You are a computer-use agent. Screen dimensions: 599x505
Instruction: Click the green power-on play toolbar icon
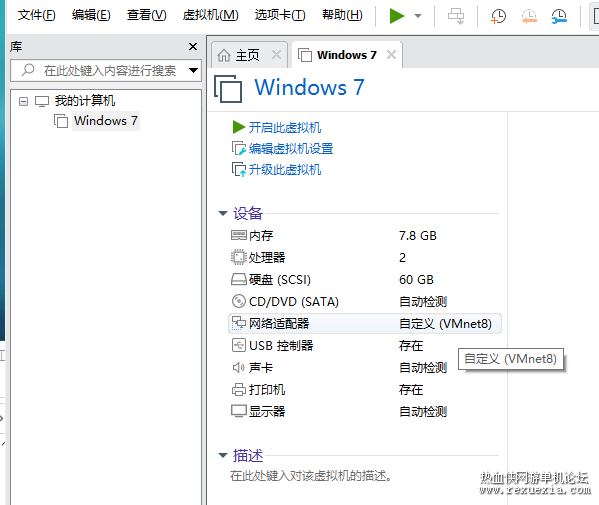[x=397, y=16]
